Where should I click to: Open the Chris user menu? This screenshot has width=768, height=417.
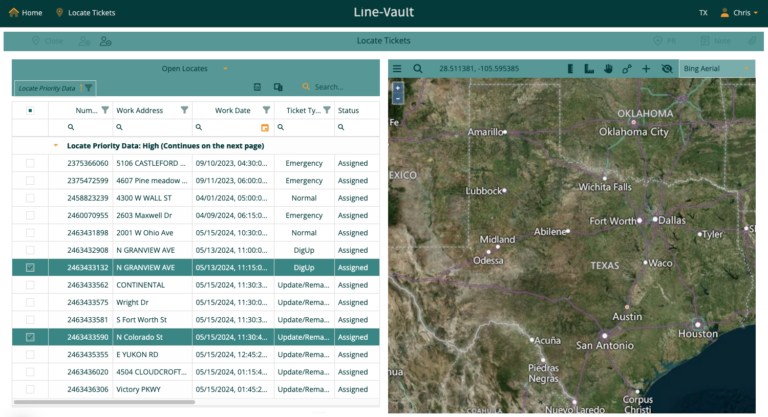738,13
